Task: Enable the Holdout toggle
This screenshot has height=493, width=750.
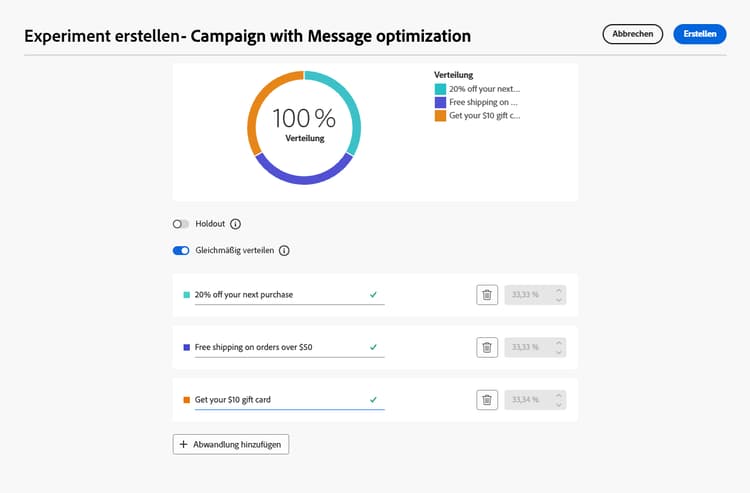Action: 181,224
